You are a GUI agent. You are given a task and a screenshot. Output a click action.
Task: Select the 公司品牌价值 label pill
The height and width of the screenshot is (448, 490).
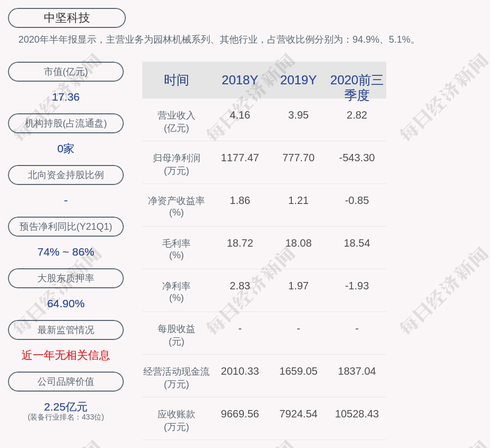click(x=66, y=382)
